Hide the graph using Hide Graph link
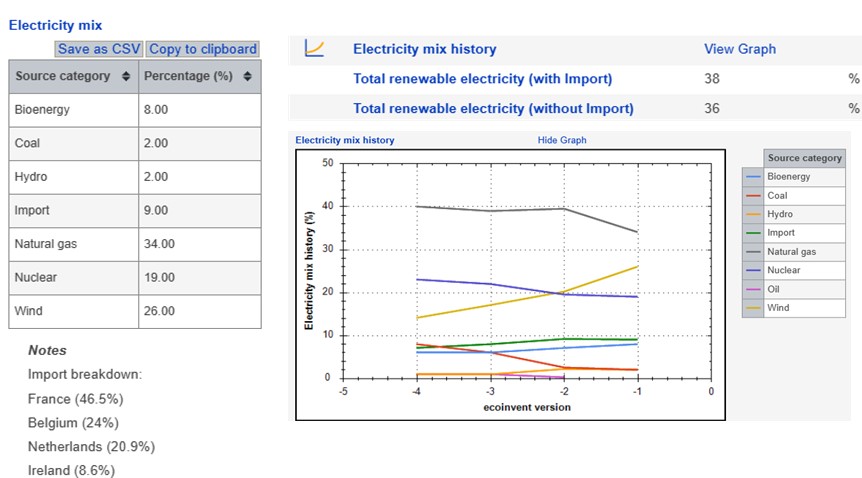Screen dimensions: 862x478 [562, 141]
